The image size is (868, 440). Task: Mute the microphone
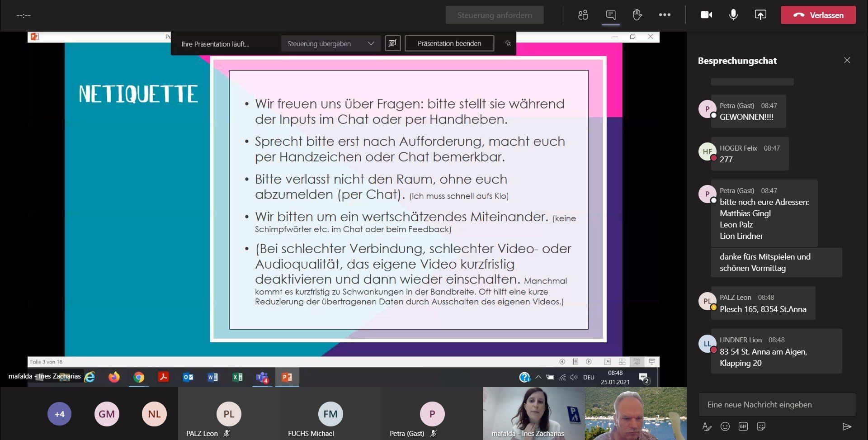(733, 15)
